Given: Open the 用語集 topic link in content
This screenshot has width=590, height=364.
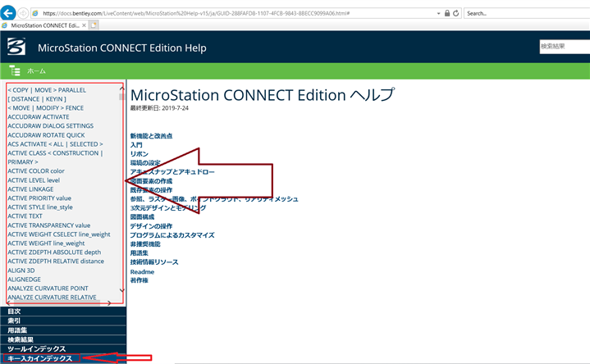Looking at the screenshot, I should (x=139, y=253).
